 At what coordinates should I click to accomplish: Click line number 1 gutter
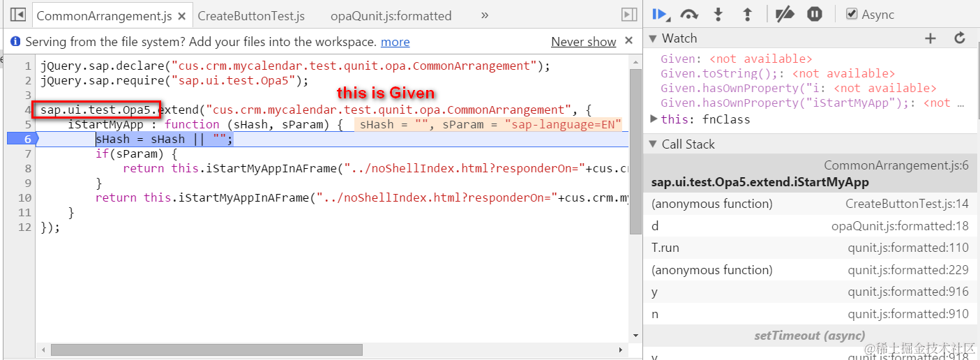tap(27, 66)
